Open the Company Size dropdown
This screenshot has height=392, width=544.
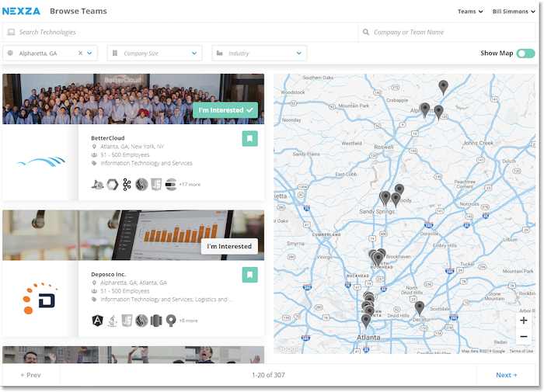tap(155, 54)
